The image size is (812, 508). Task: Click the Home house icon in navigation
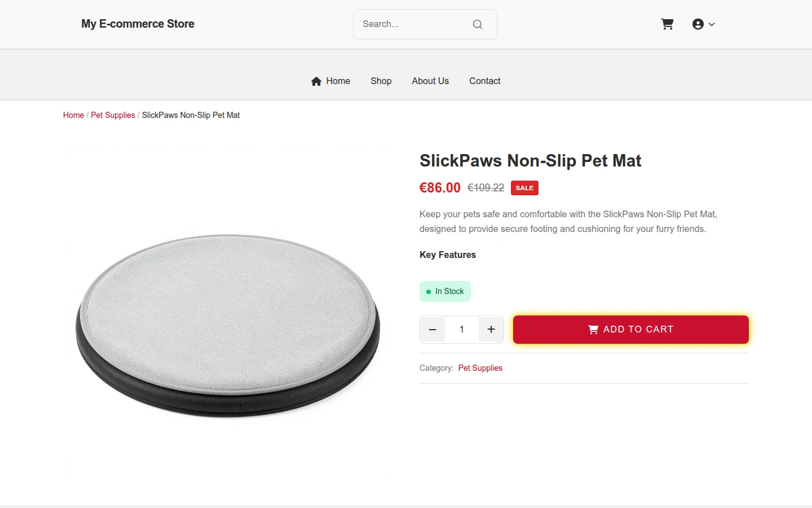coord(316,81)
